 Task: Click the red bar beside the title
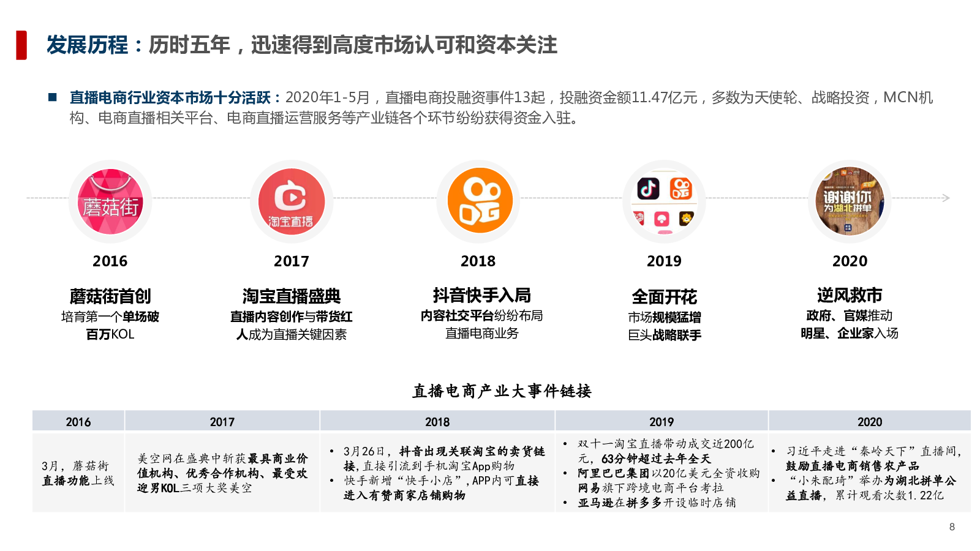[21, 45]
